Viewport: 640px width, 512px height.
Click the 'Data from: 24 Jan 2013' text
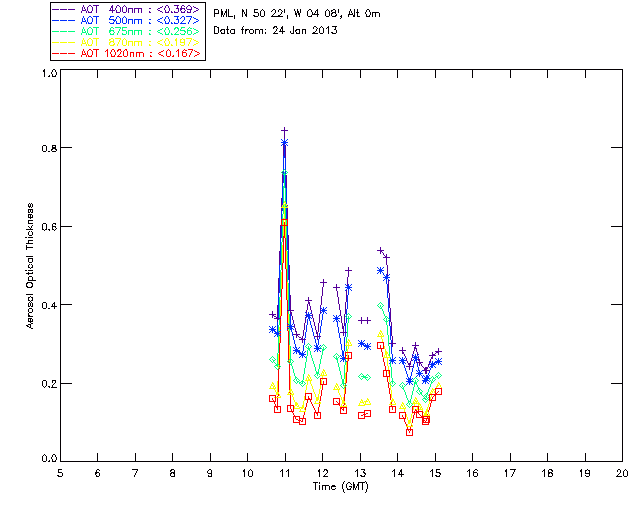276,30
